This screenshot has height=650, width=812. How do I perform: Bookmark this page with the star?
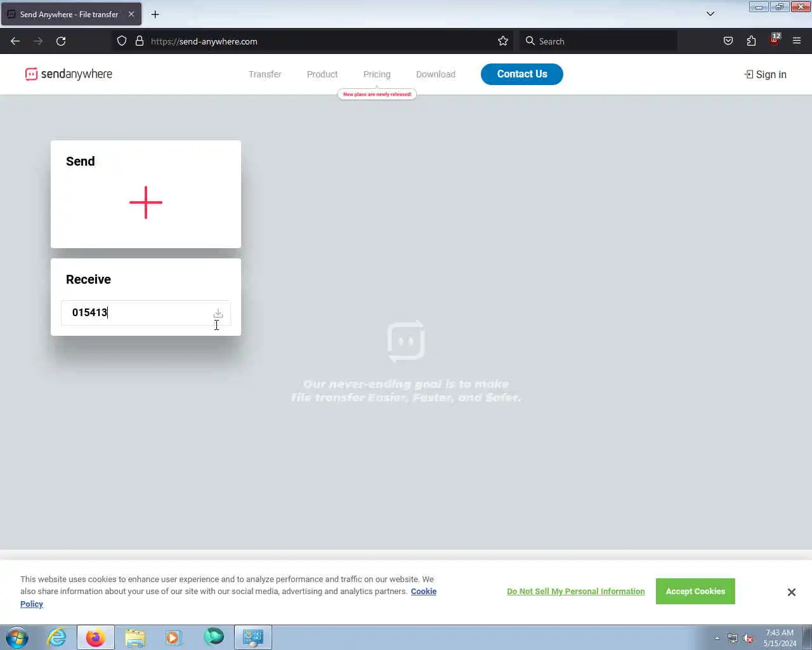pos(503,41)
